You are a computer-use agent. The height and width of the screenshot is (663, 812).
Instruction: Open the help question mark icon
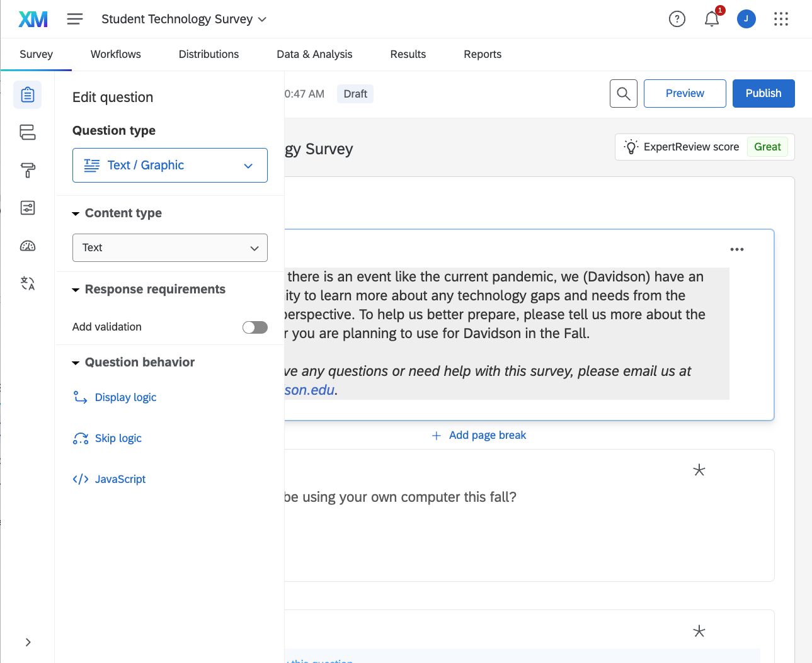pos(677,20)
